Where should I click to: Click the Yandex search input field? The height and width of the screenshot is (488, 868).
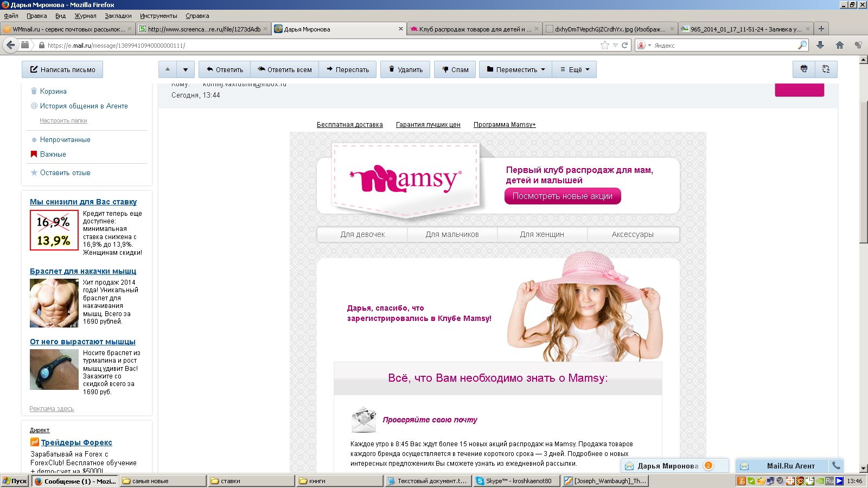click(724, 46)
